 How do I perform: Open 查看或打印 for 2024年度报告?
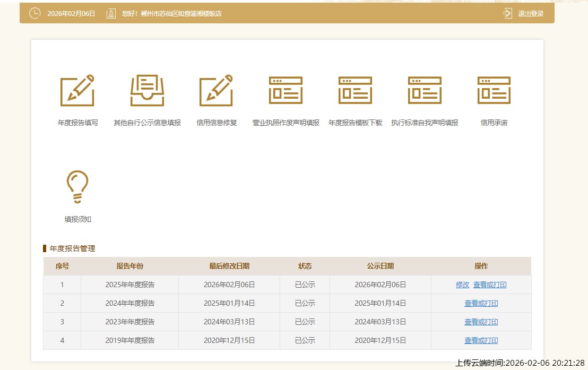[481, 303]
